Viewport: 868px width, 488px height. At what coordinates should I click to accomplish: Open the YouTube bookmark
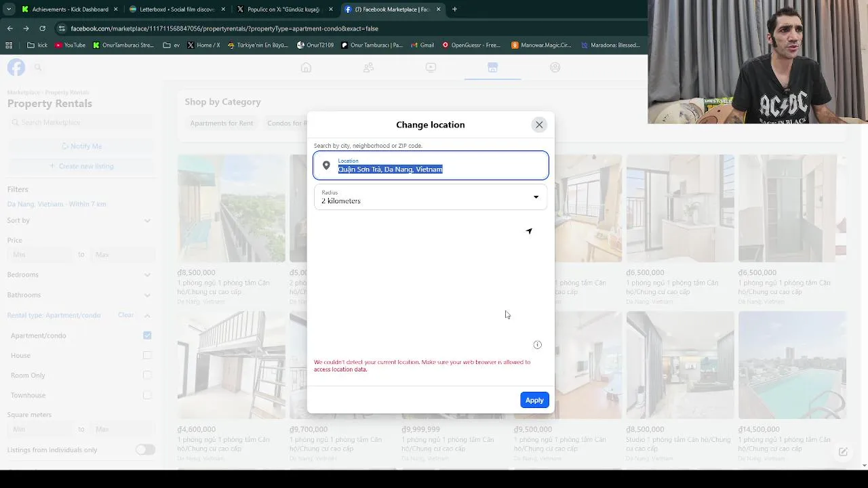pyautogui.click(x=70, y=45)
